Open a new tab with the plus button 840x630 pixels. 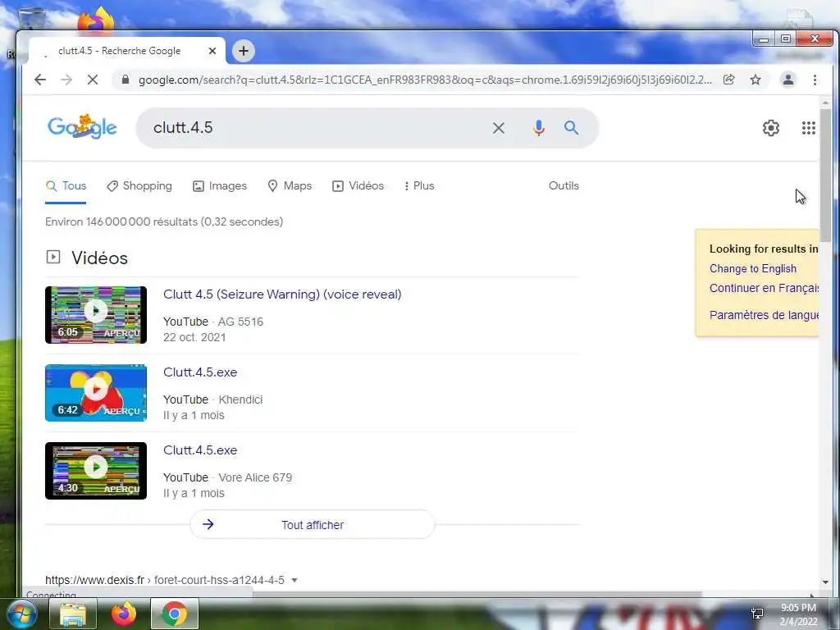point(243,51)
